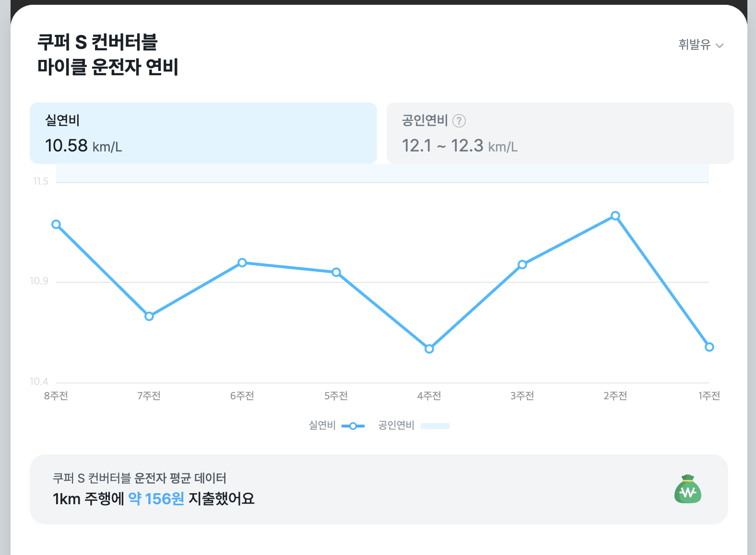Click the 약 156원 highlighted cost text
The image size is (756, 555).
tap(156, 499)
